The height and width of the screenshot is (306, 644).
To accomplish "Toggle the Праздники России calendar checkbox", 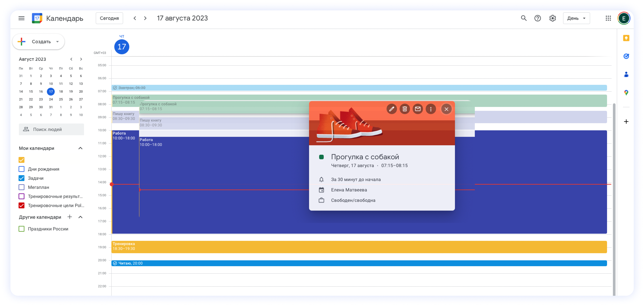I will pyautogui.click(x=21, y=229).
